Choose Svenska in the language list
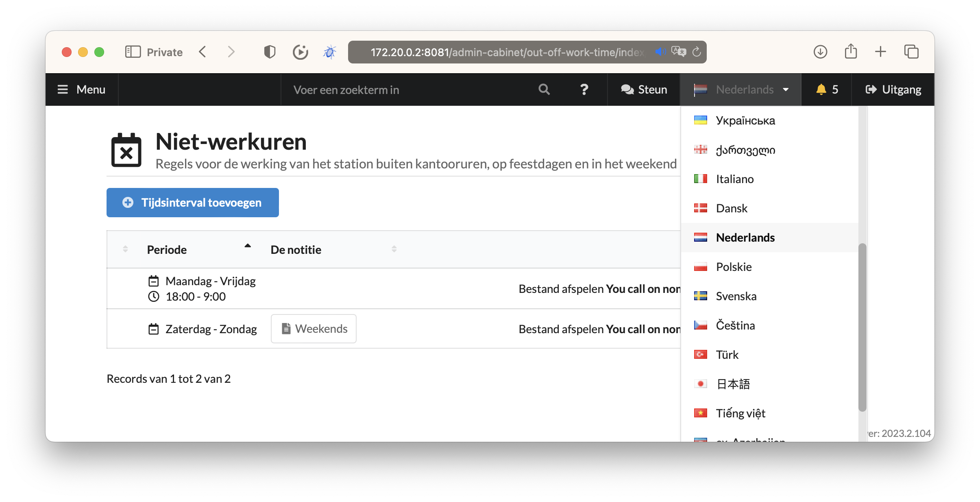The height and width of the screenshot is (502, 980). pos(736,296)
